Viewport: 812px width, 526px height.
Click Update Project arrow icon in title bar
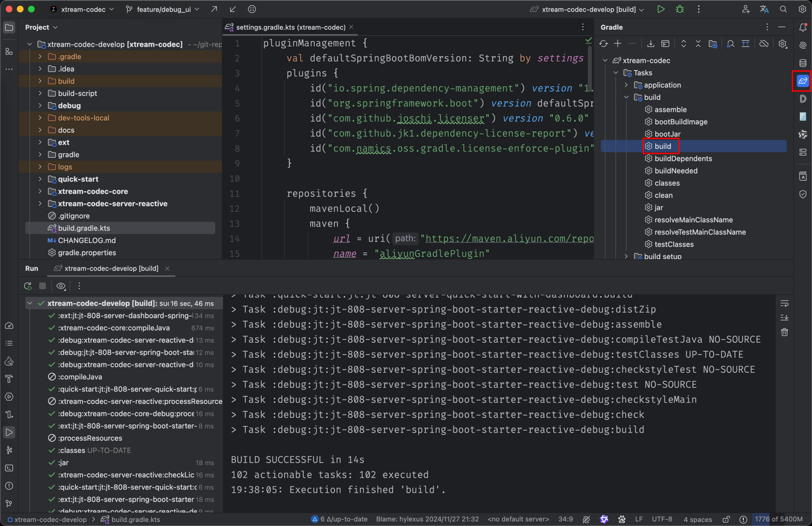pos(232,9)
